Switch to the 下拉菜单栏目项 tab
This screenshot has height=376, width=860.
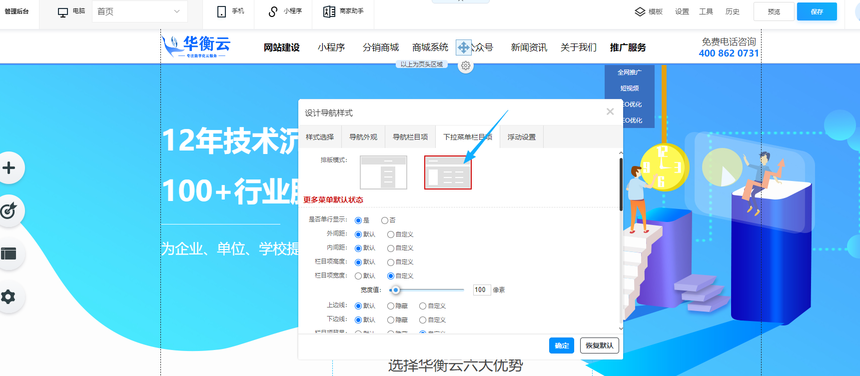pyautogui.click(x=467, y=137)
